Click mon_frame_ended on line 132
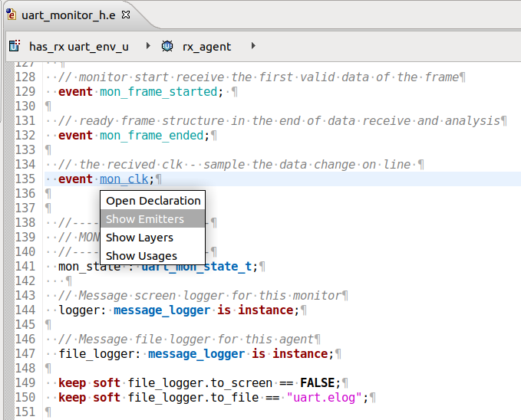This screenshot has width=521, height=420. [151, 136]
